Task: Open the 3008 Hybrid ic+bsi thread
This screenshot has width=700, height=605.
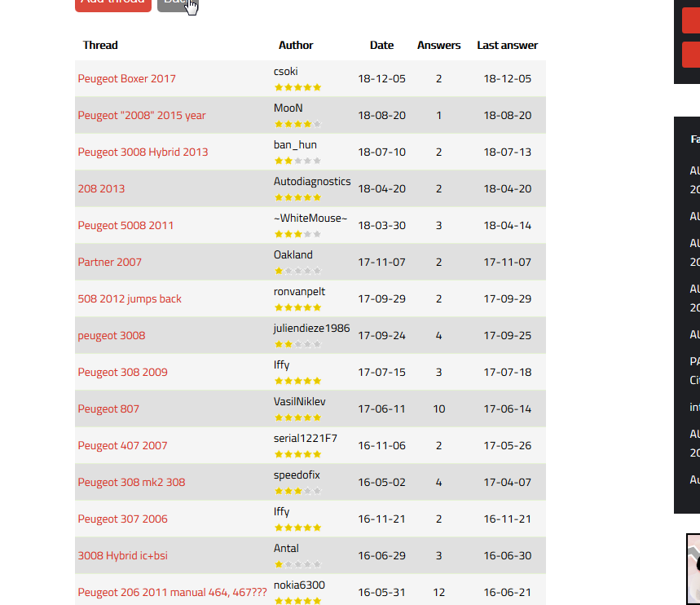Action: [x=123, y=555]
